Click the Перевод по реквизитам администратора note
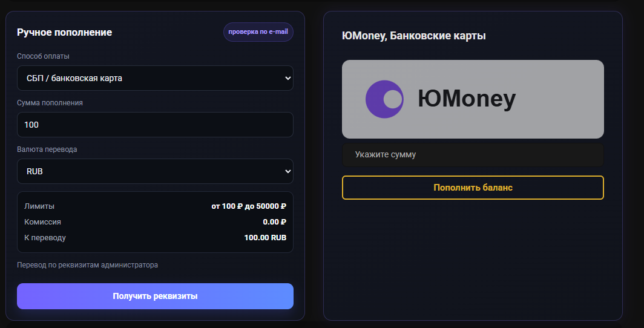 point(88,265)
